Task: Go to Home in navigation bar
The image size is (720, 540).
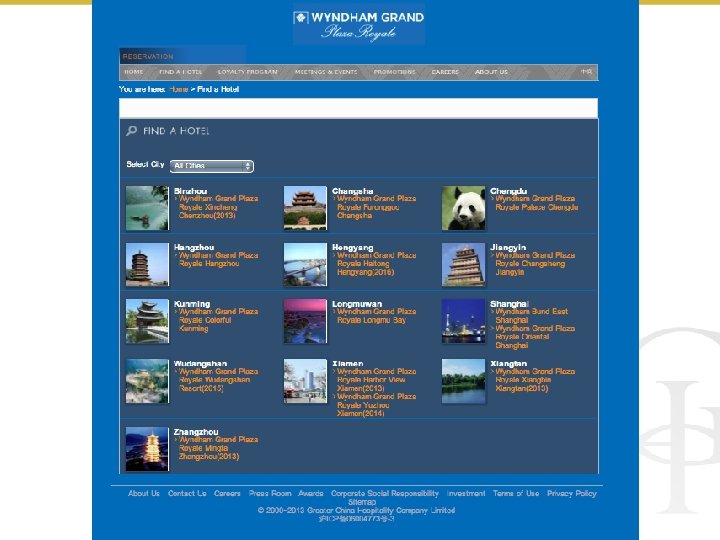Action: [134, 72]
